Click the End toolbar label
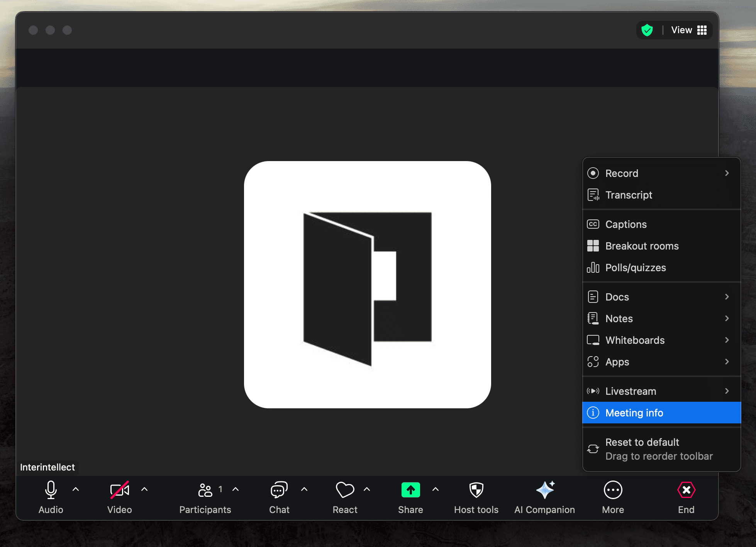756x547 pixels. pyautogui.click(x=686, y=510)
